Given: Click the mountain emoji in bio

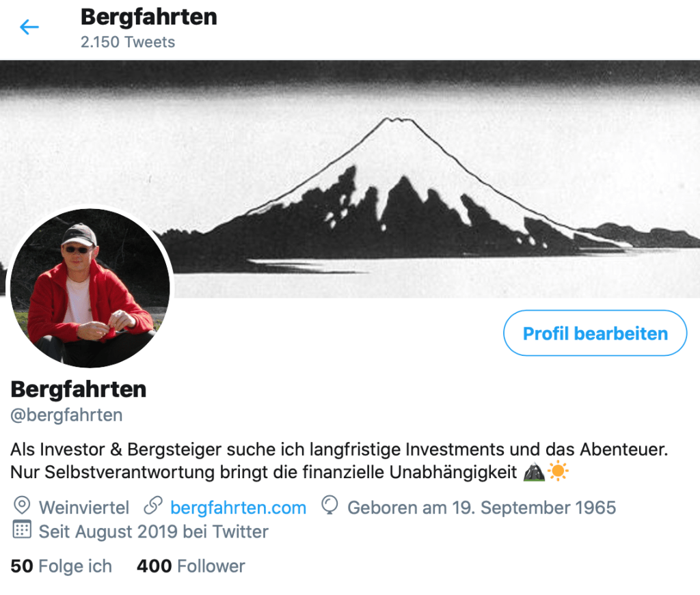Looking at the screenshot, I should 534,472.
